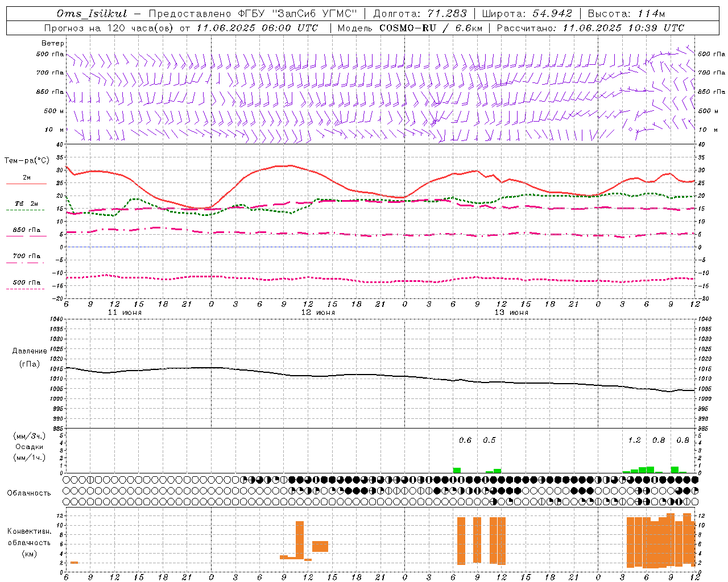Click the station name Oms_Isilkul in header
Screen dimensions: 728x582
(x=92, y=14)
